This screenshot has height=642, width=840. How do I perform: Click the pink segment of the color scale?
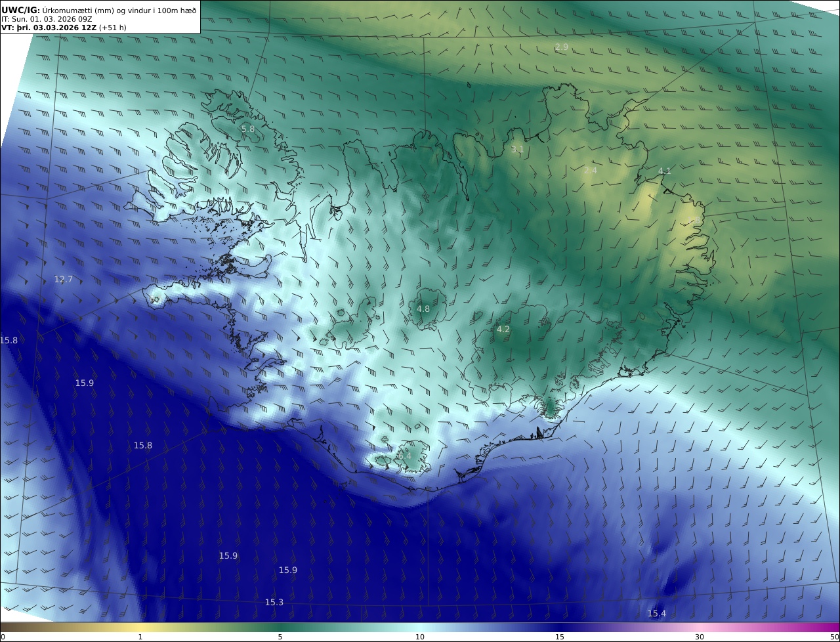(x=700, y=627)
